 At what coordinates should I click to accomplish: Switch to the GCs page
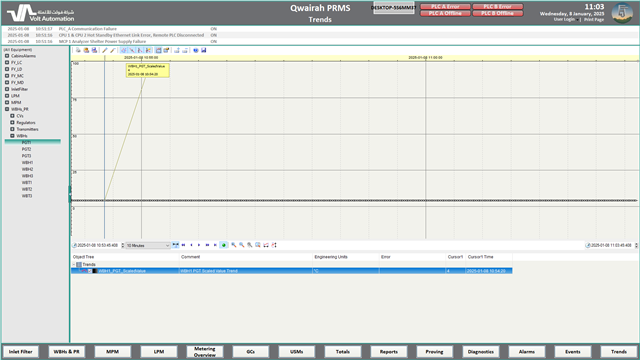click(251, 351)
